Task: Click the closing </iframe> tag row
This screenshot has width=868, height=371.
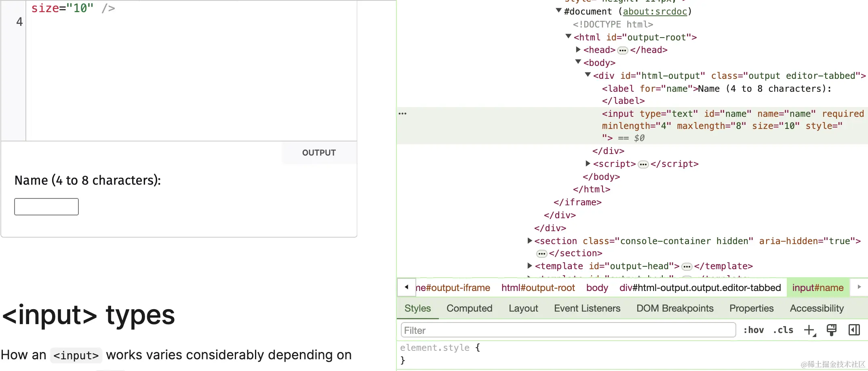Action: [x=577, y=202]
